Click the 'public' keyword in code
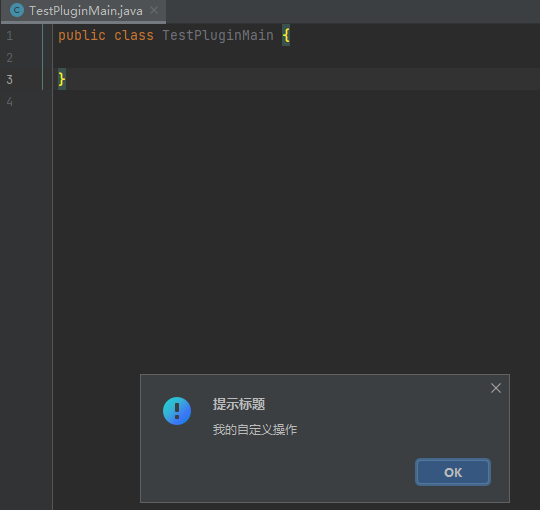Image resolution: width=540 pixels, height=510 pixels. (x=82, y=36)
